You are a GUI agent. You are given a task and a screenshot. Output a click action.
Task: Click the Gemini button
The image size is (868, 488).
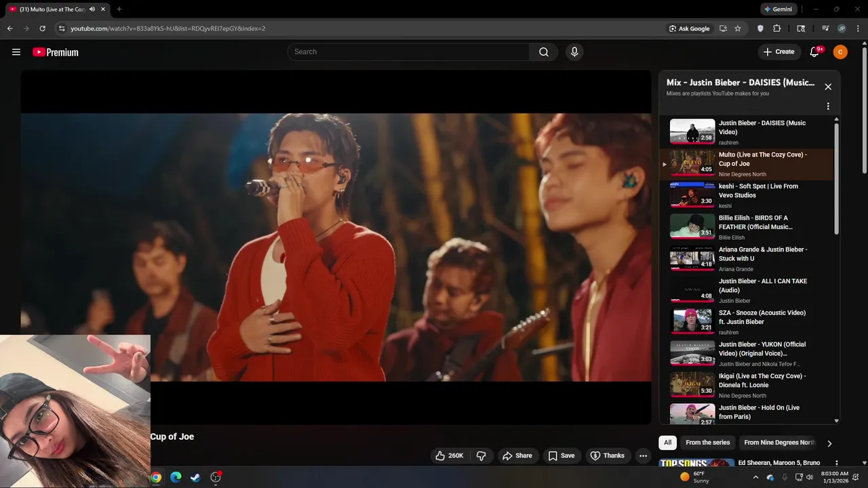click(778, 9)
